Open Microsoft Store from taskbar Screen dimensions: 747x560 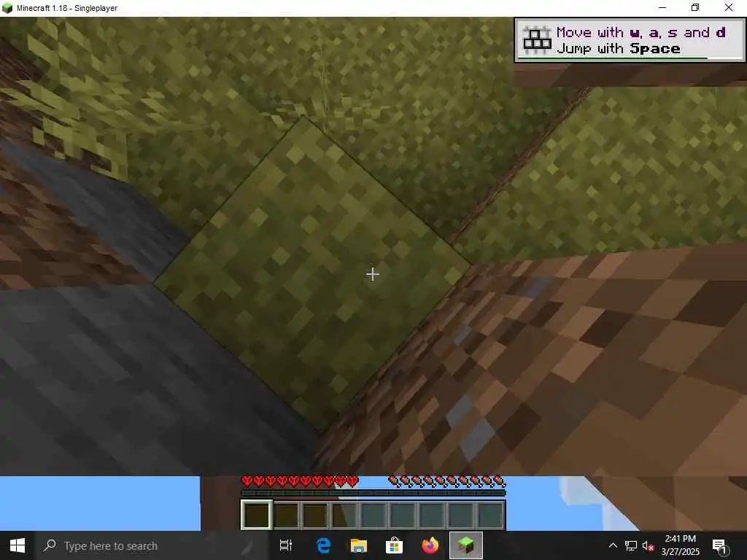[394, 545]
